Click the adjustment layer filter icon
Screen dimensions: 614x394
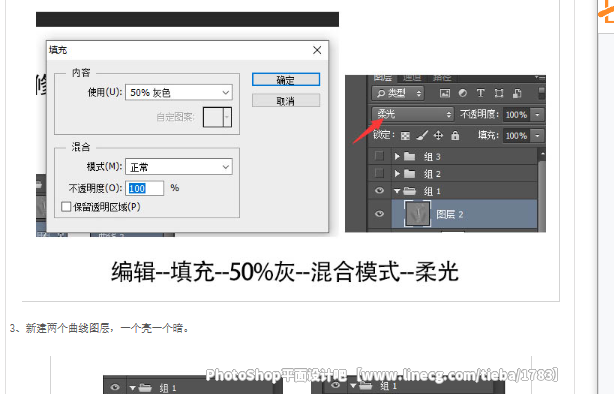(x=462, y=93)
